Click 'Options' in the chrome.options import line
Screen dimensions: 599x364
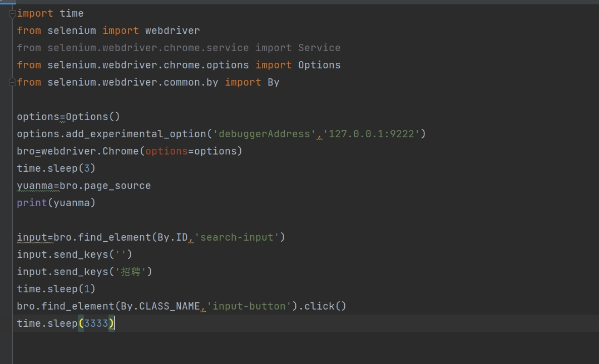319,65
